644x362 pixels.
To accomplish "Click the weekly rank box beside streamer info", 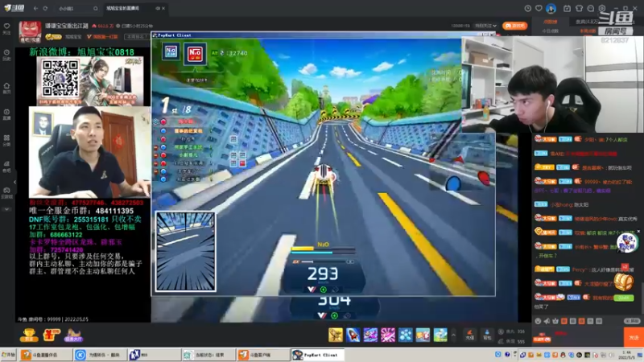I will 136,36.
